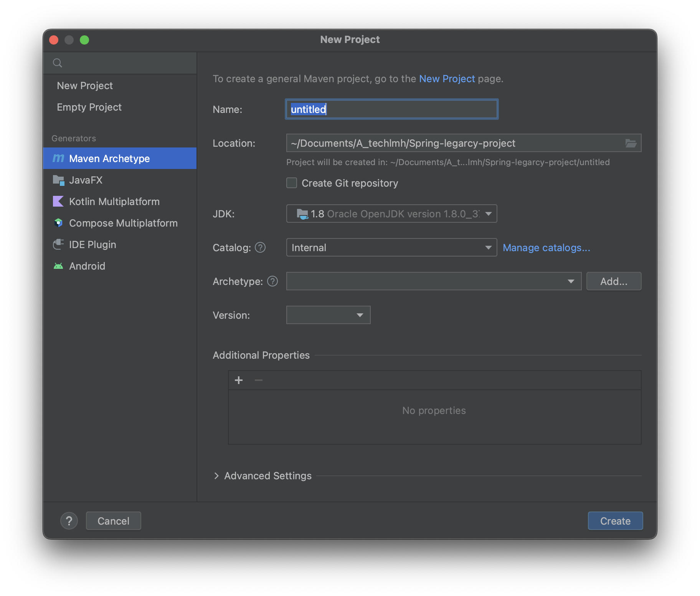The image size is (700, 596).
Task: Click the Kotlin logo icon
Action: pyautogui.click(x=58, y=201)
